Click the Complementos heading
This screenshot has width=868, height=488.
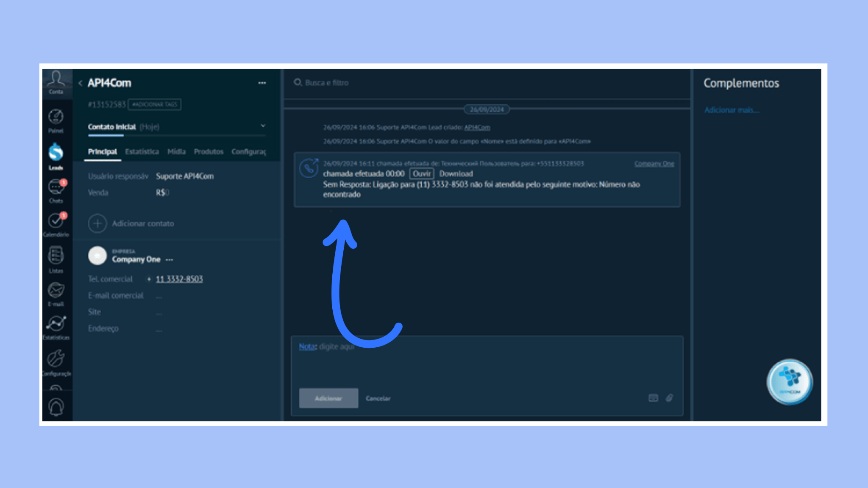click(741, 83)
